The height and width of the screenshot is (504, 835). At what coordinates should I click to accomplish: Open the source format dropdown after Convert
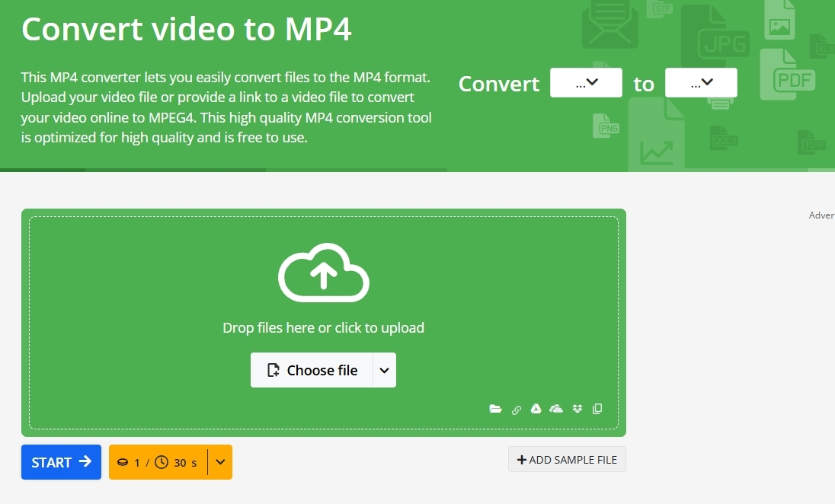(x=586, y=82)
